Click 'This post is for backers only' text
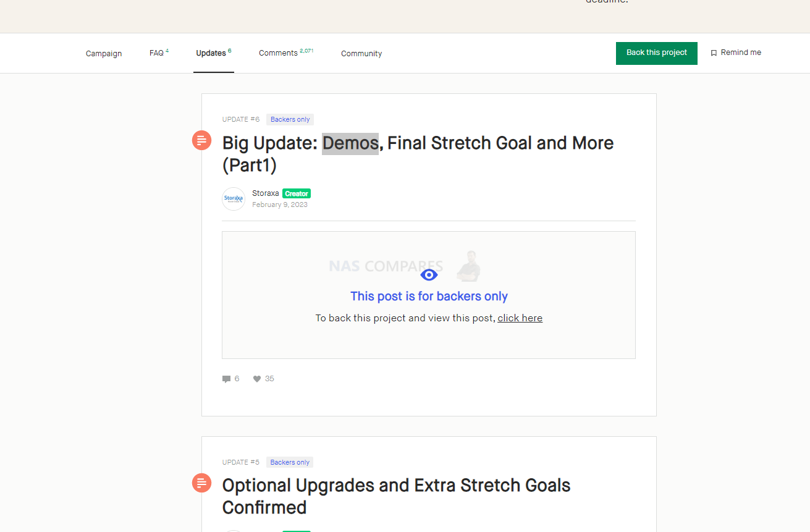 [x=429, y=297]
